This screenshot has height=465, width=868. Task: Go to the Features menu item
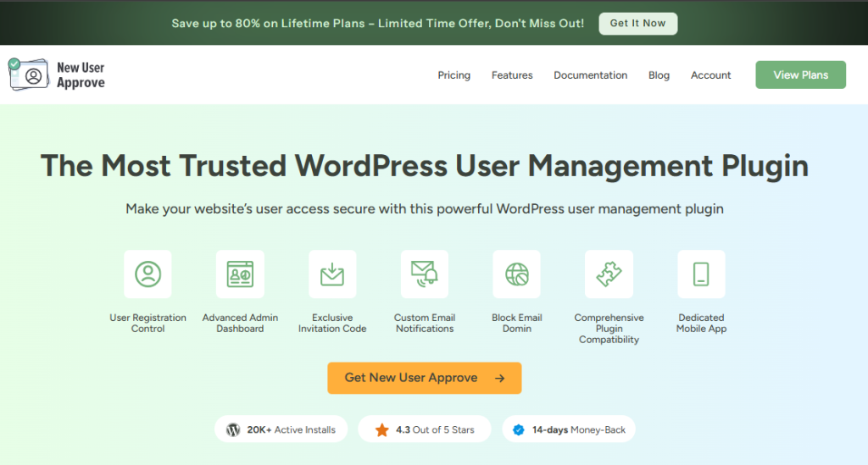pos(512,75)
